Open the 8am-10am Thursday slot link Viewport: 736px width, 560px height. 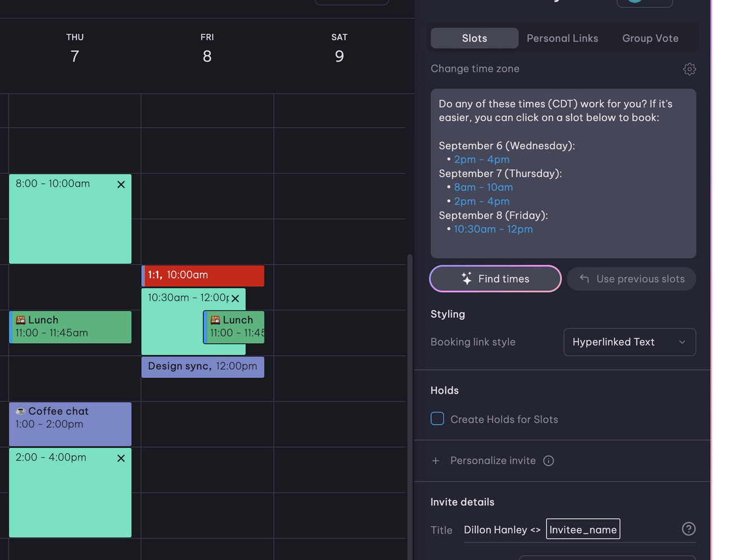pyautogui.click(x=483, y=187)
